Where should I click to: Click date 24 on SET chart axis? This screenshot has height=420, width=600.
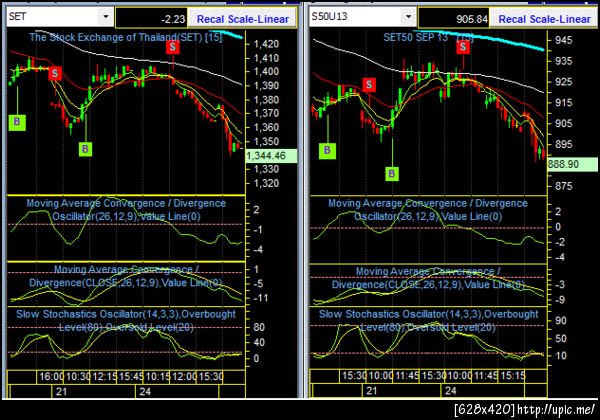point(145,392)
